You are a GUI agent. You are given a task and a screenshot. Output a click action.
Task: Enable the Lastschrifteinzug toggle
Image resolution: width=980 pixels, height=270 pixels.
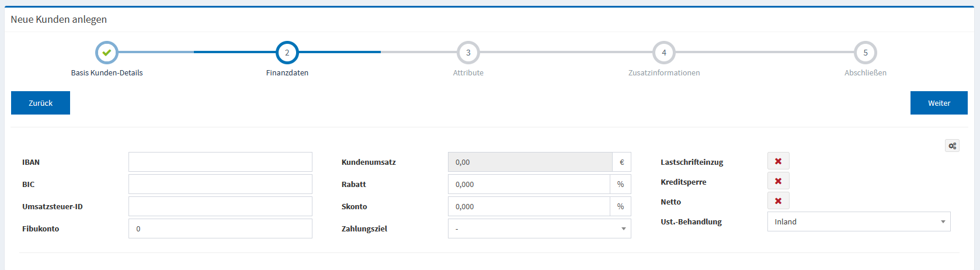tap(778, 161)
